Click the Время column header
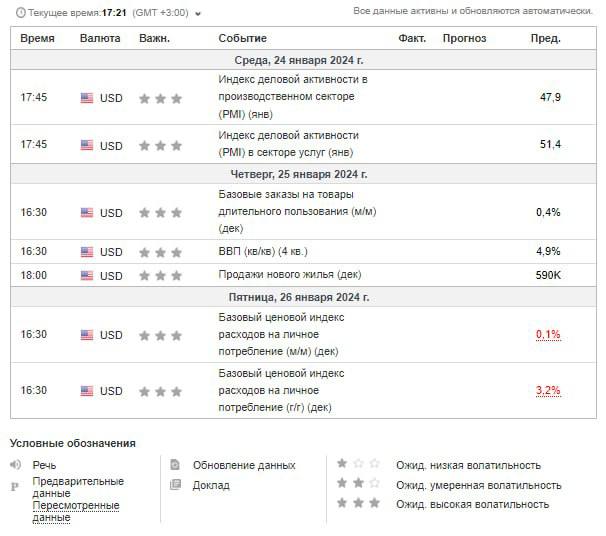The image size is (606, 536). 37,38
